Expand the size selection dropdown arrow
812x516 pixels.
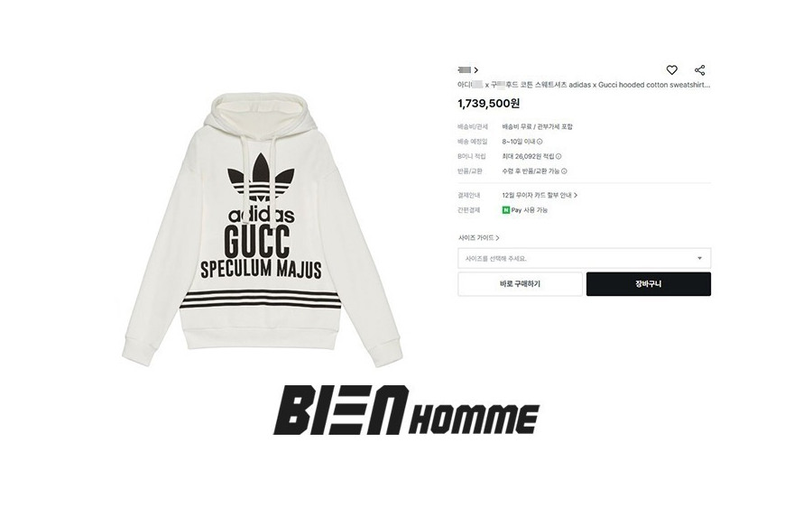click(699, 258)
